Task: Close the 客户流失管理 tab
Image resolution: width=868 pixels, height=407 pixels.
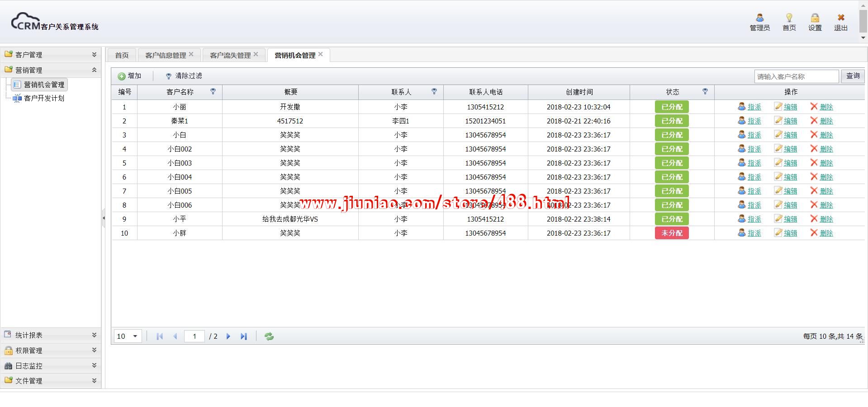Action: [x=256, y=54]
